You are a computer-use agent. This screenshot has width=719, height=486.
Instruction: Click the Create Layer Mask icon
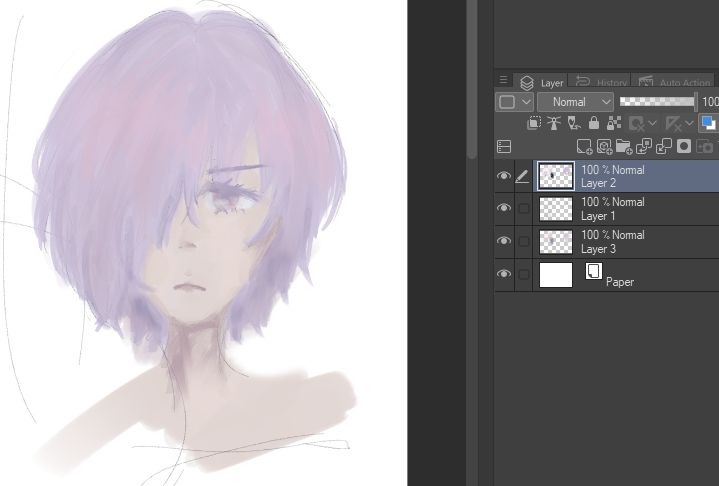pyautogui.click(x=684, y=146)
